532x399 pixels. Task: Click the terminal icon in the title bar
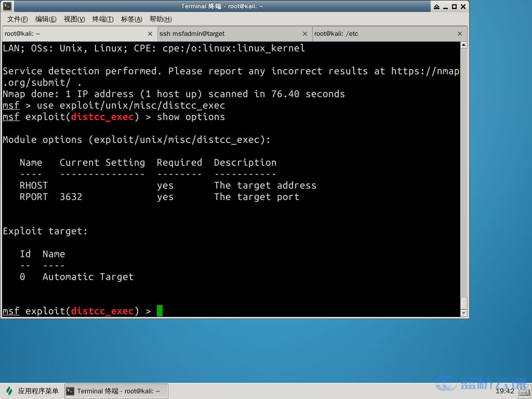(x=7, y=6)
